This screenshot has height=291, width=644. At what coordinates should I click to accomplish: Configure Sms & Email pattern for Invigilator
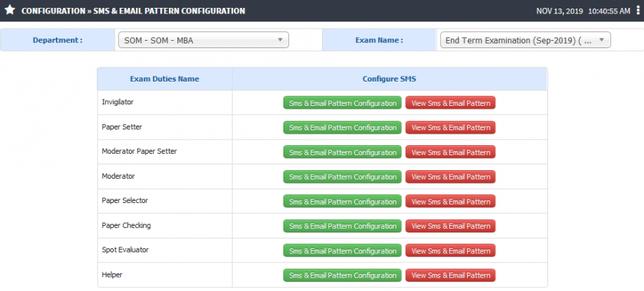(x=342, y=103)
